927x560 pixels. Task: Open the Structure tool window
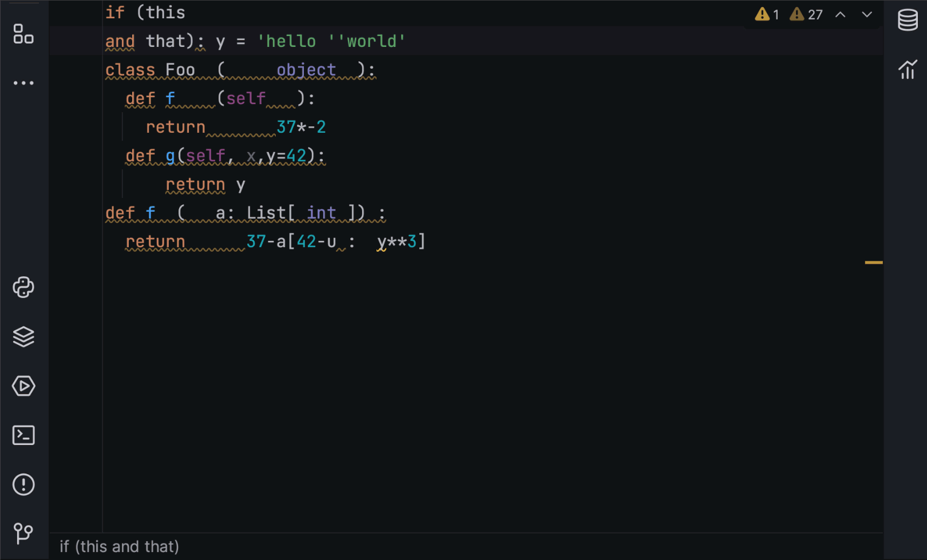pos(23,35)
